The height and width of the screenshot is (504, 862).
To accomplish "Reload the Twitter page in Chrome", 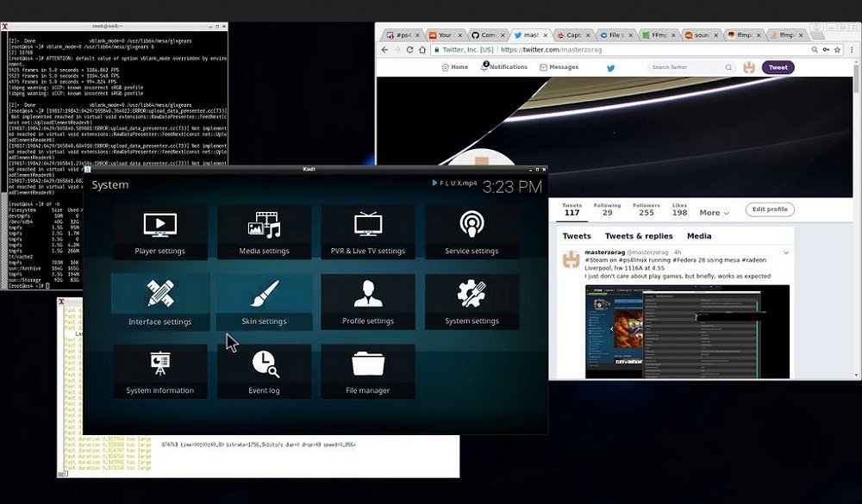I will click(409, 49).
